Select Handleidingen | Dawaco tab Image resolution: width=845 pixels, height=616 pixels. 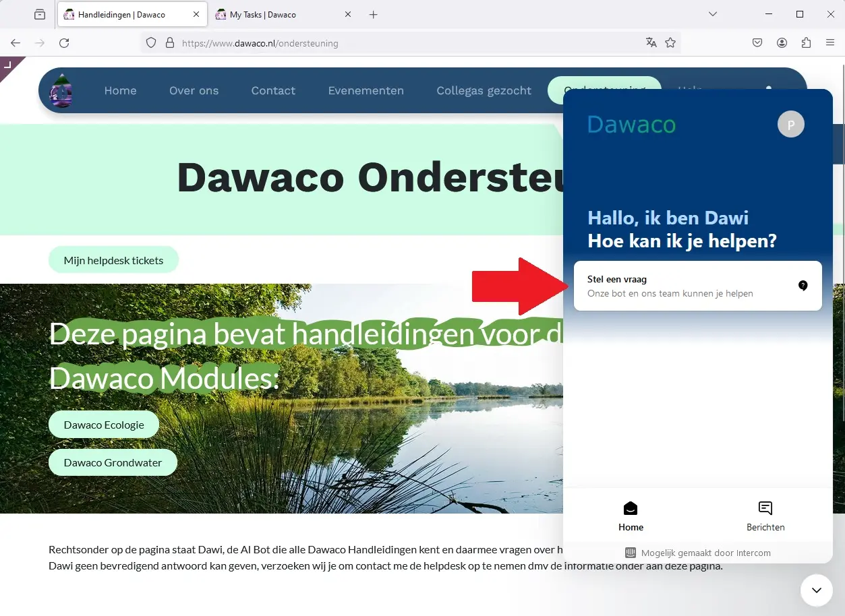(132, 14)
